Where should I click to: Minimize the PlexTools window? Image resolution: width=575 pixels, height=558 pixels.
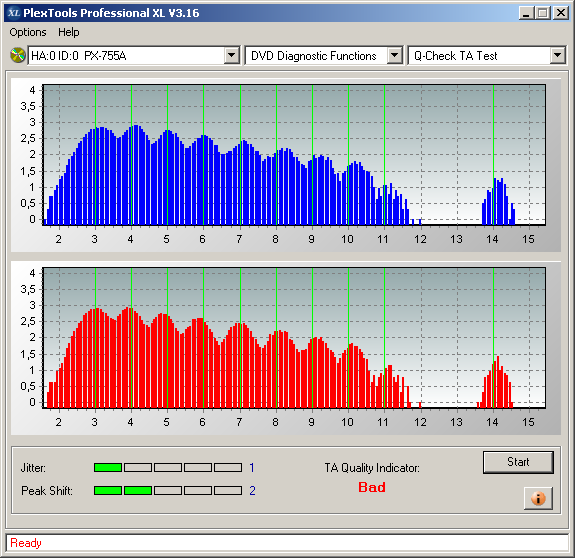coord(526,13)
